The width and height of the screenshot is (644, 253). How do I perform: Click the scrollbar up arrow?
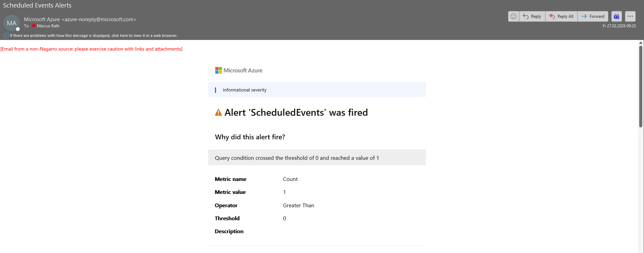click(x=641, y=43)
